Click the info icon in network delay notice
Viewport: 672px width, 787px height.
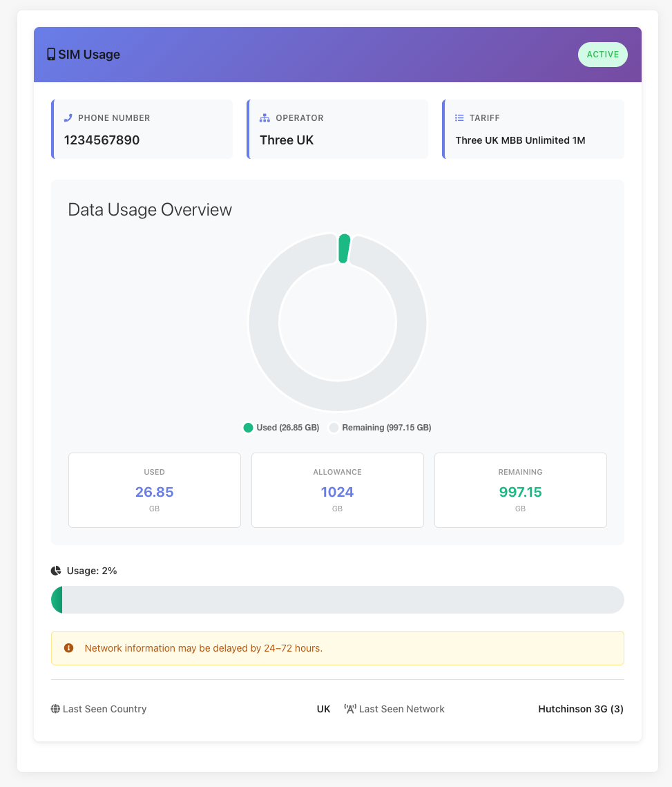click(69, 648)
